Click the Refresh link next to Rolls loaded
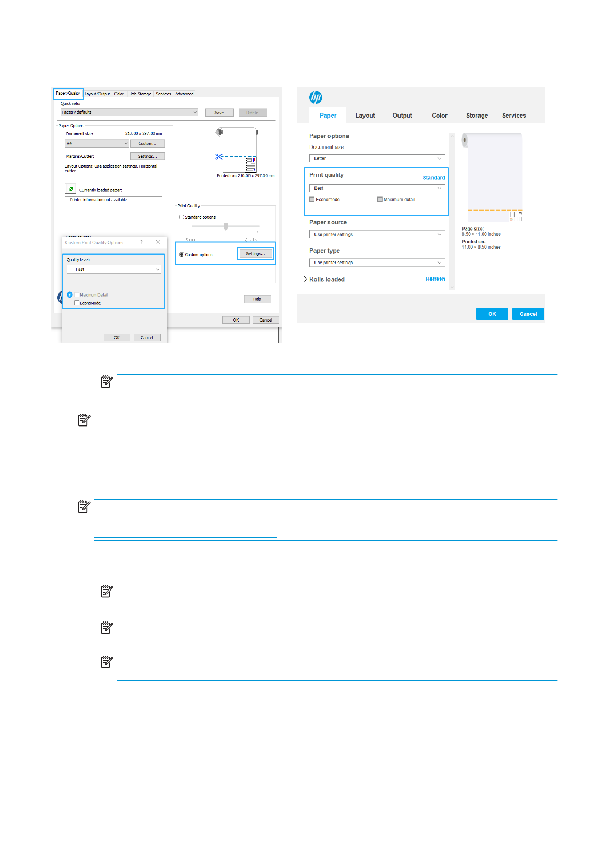The height and width of the screenshot is (868, 613). pos(435,279)
